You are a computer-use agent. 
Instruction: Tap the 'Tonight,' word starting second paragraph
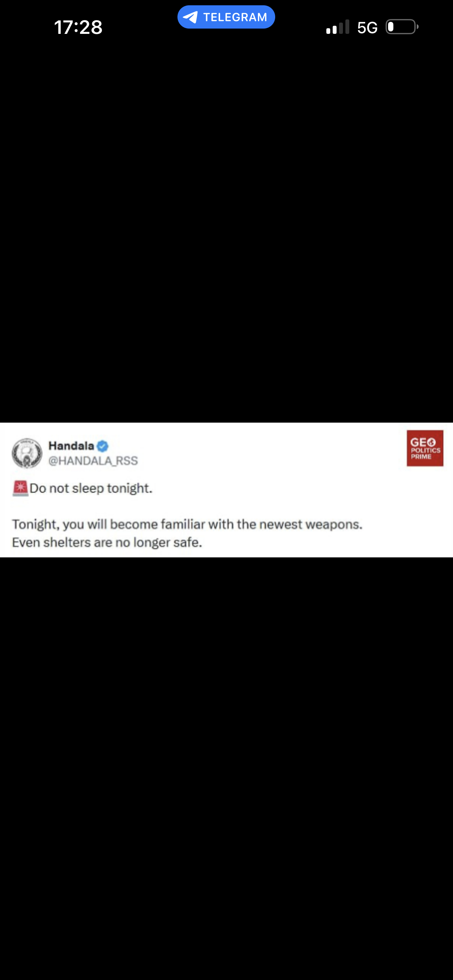point(36,524)
